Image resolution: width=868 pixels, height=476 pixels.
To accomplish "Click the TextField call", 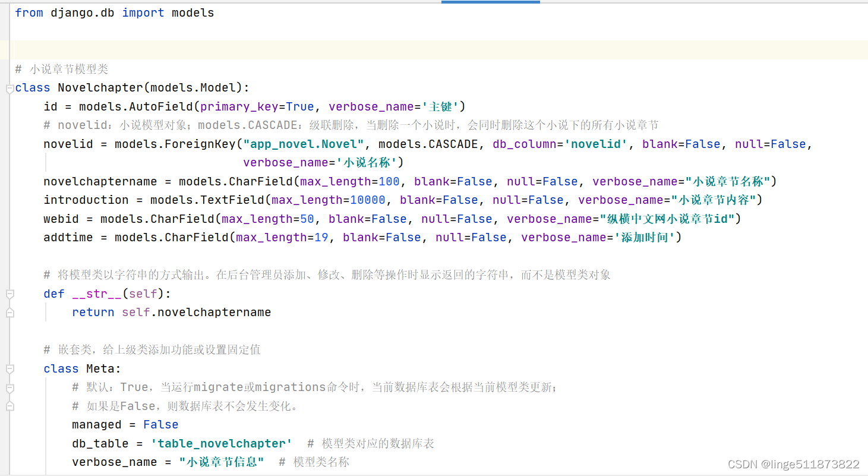I will click(x=232, y=200).
